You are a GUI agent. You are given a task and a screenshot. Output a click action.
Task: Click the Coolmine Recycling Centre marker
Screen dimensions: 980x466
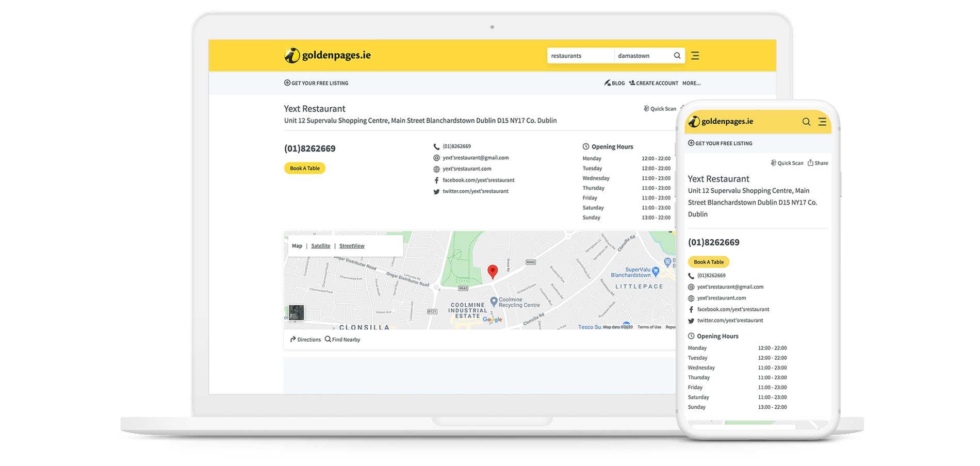[x=494, y=301]
